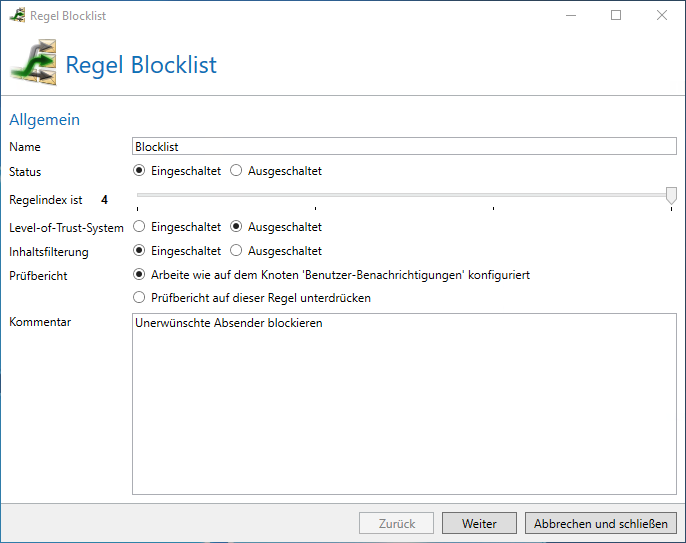686x543 pixels.
Task: Click the Zurück button
Action: [396, 523]
